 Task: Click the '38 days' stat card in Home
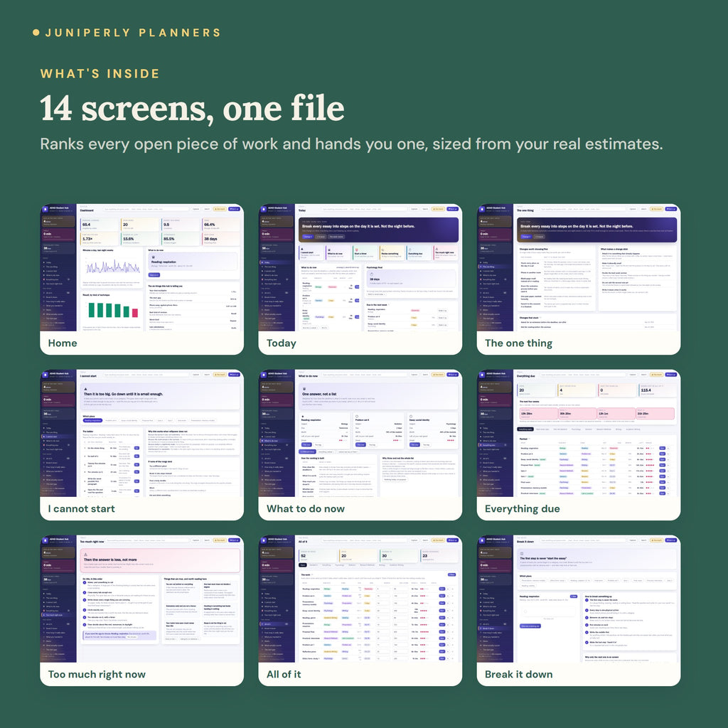[x=221, y=239]
